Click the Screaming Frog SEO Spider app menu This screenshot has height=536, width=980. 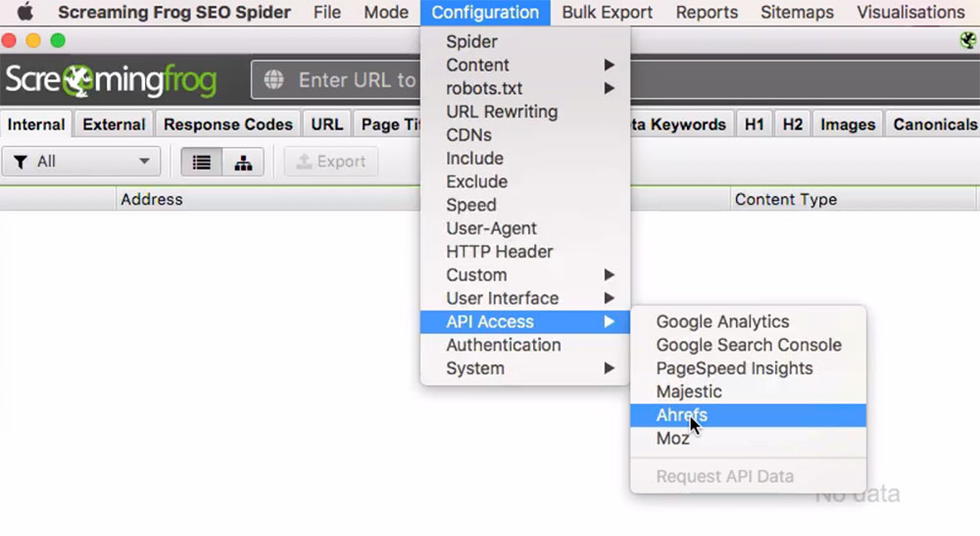(x=174, y=12)
